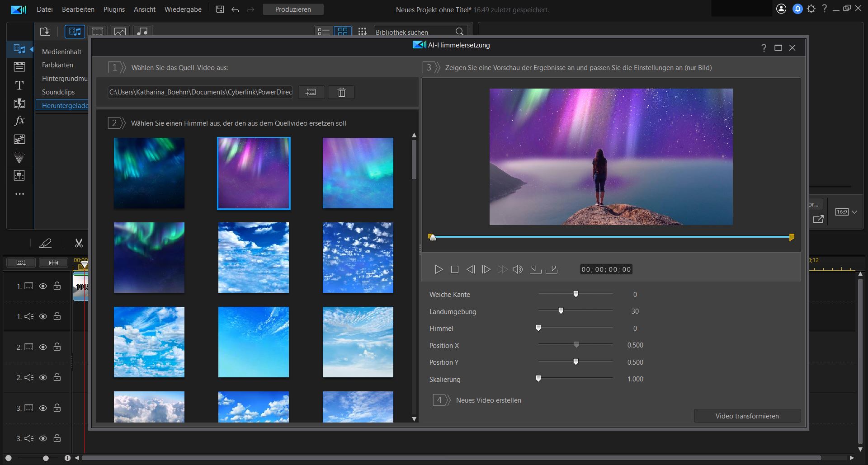Toggle visibility of audio track 2
This screenshot has height=465, width=868.
[43, 377]
